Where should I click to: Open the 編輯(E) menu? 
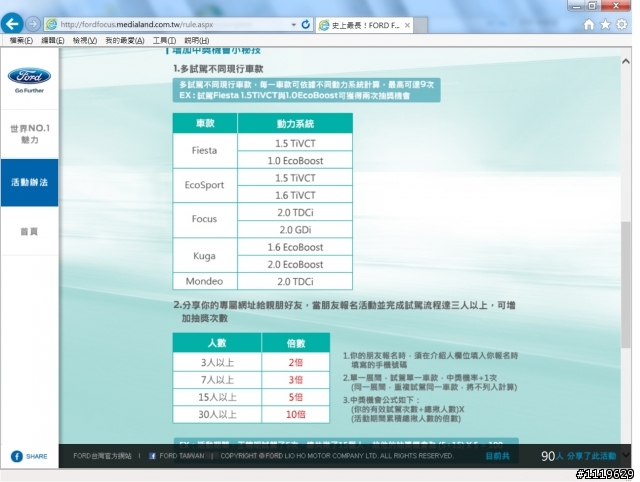pos(53,40)
